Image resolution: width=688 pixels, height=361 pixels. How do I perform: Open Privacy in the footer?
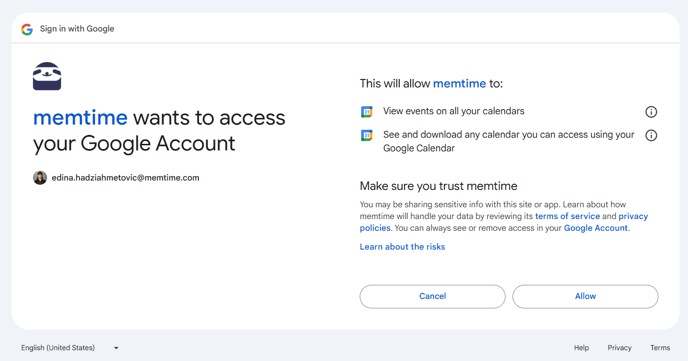pos(619,348)
